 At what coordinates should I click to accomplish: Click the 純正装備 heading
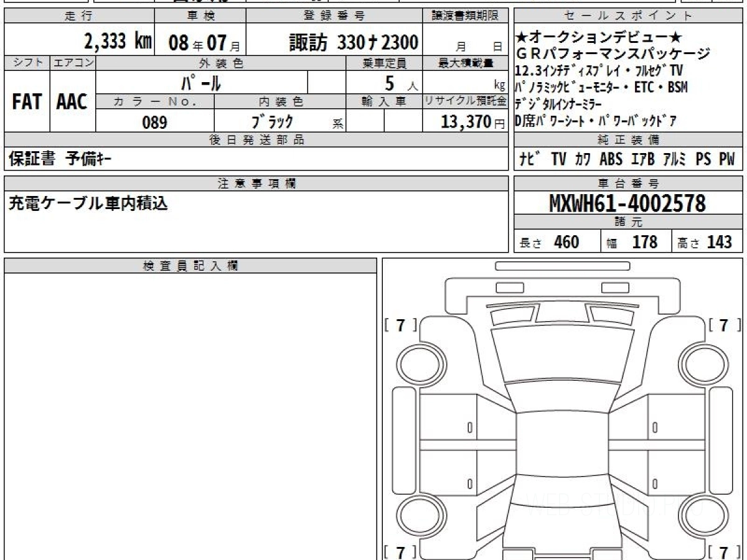[628, 140]
